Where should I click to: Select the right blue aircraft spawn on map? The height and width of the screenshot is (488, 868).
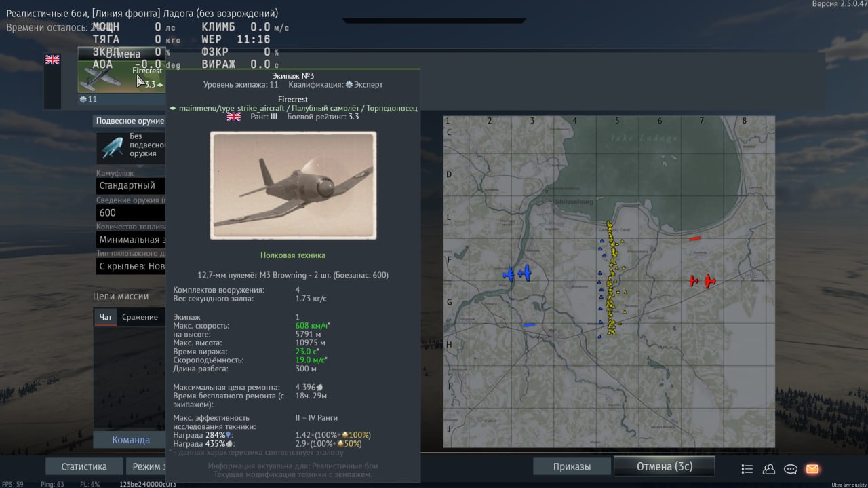tap(524, 273)
